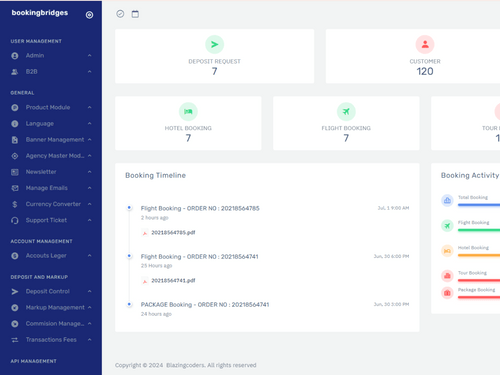The width and height of the screenshot is (500, 375).
Task: Open Flight Booking order 20218564785 entry
Action: point(200,208)
